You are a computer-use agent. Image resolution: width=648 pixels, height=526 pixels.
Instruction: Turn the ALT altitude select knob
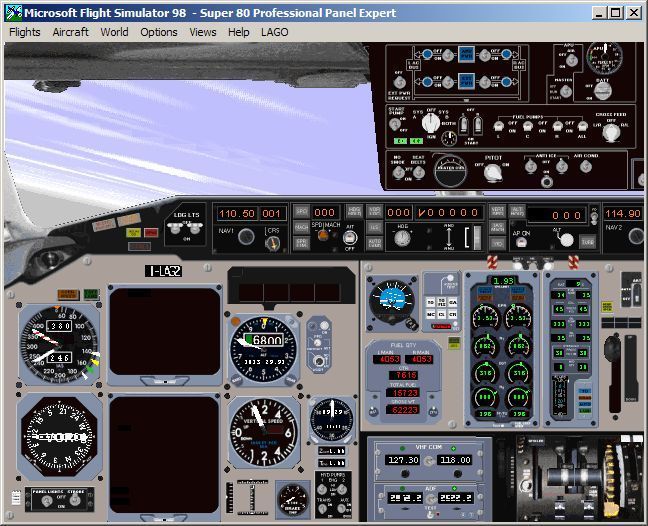pyautogui.click(x=566, y=239)
